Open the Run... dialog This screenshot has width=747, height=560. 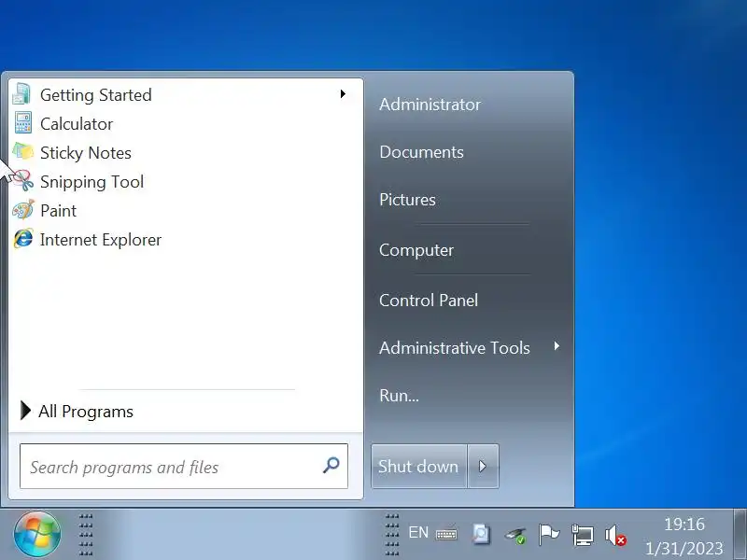pos(400,395)
